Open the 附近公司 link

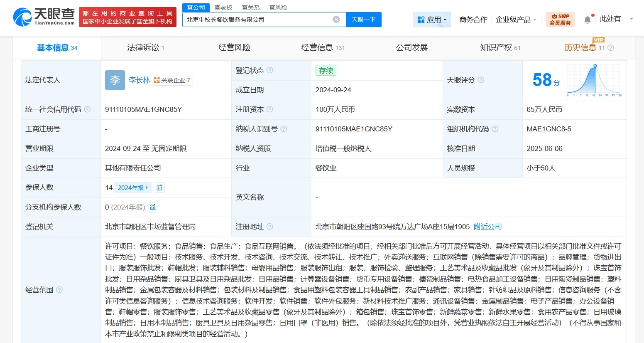pos(487,227)
